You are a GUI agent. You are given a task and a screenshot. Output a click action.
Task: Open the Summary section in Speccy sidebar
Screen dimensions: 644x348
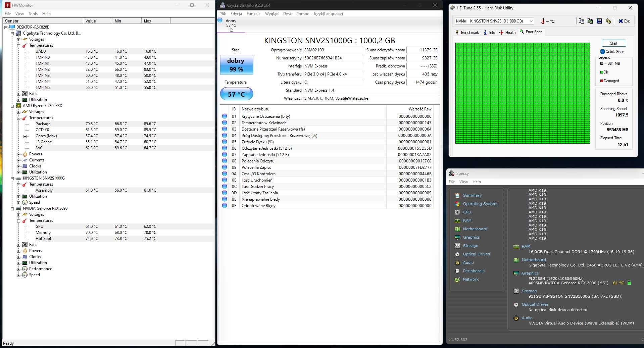(x=472, y=195)
